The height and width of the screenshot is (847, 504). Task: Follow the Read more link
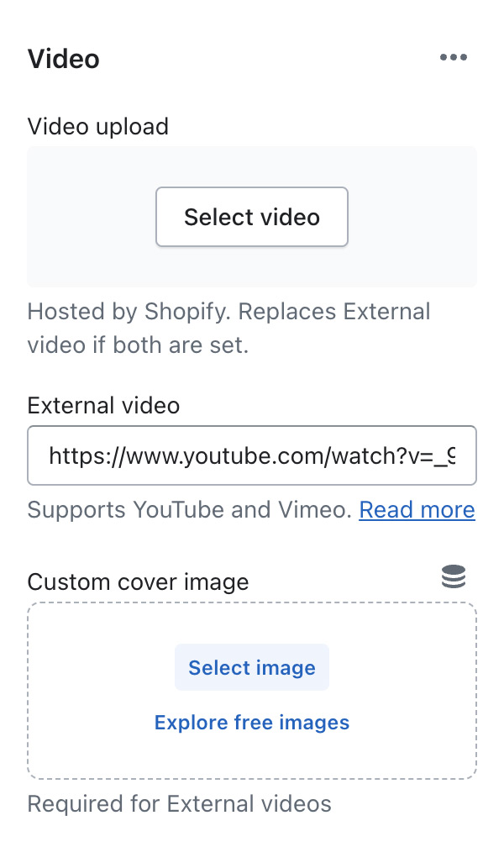click(x=417, y=509)
